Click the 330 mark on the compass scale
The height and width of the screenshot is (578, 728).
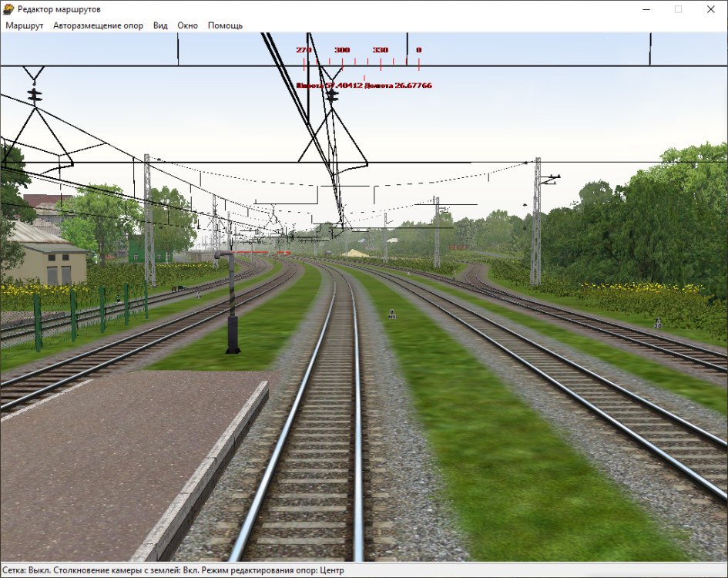coord(381,50)
